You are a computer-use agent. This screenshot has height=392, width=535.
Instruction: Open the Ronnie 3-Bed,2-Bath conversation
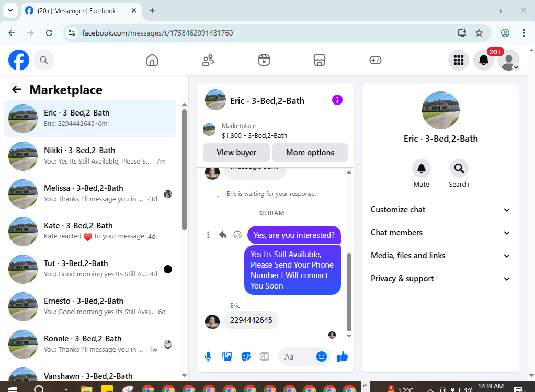coord(90,344)
